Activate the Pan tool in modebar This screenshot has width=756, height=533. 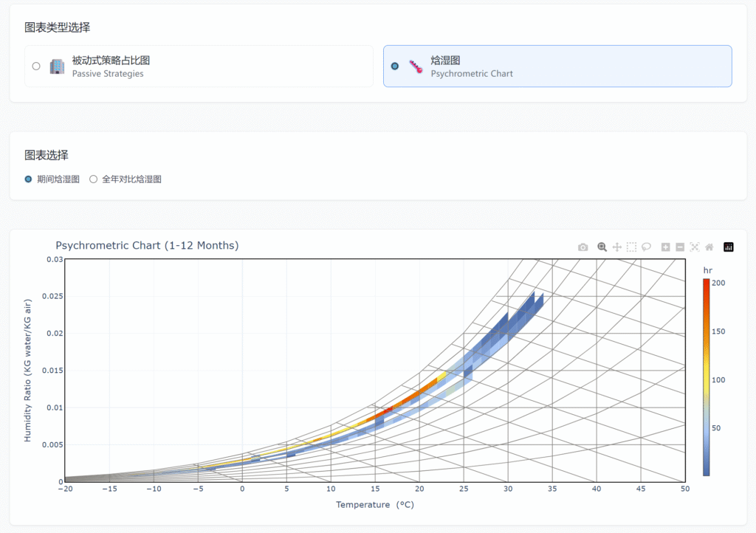[x=617, y=247]
